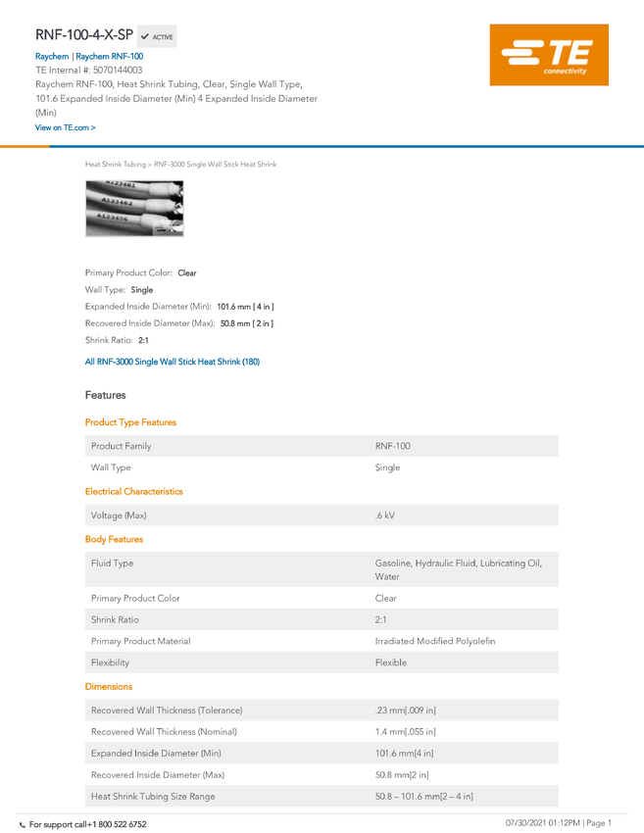Viewport: 644px width, 833px height.
Task: Select the Voltage (Max) .6 kV row
Action: coord(322,514)
